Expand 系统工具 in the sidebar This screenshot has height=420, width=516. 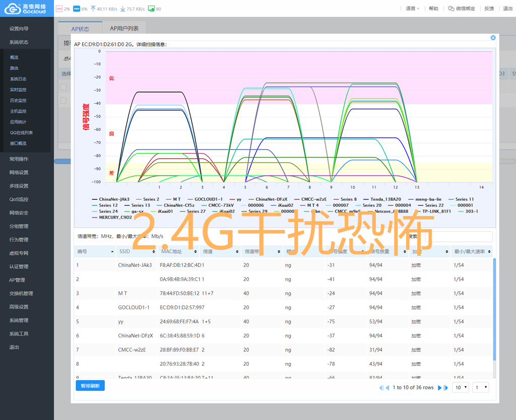tap(19, 334)
